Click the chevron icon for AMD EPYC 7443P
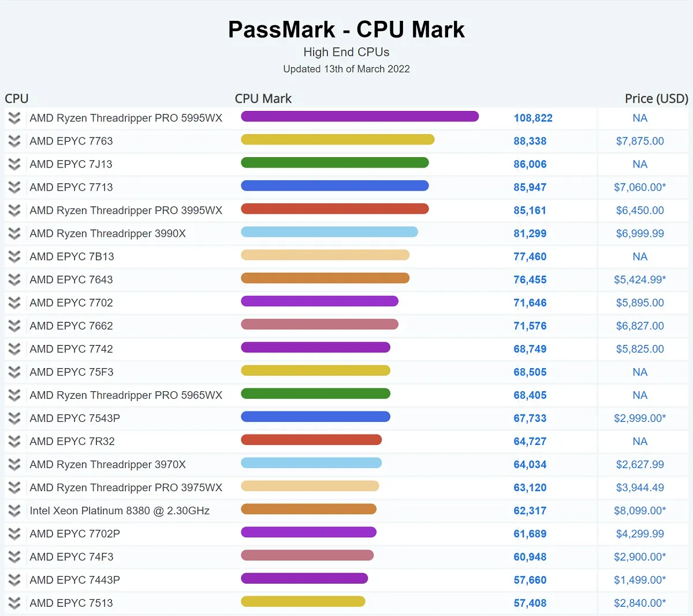This screenshot has width=693, height=616. coord(14,580)
